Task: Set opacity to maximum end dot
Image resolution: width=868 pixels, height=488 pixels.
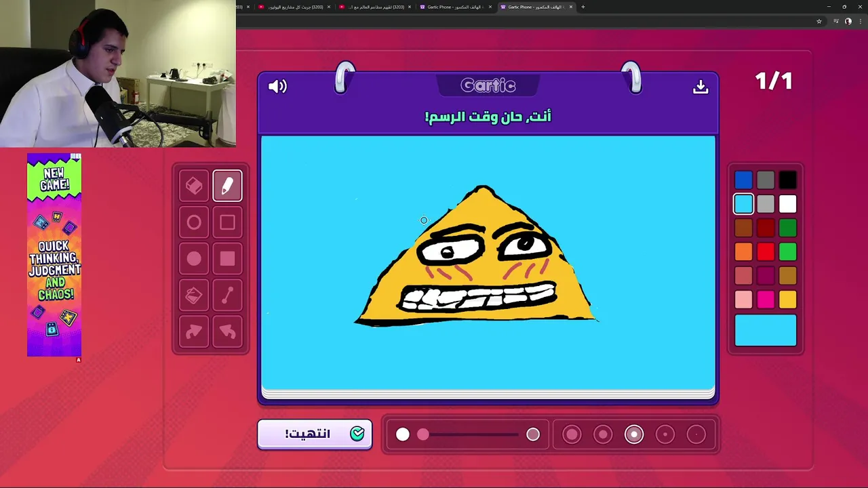Action: (x=533, y=434)
